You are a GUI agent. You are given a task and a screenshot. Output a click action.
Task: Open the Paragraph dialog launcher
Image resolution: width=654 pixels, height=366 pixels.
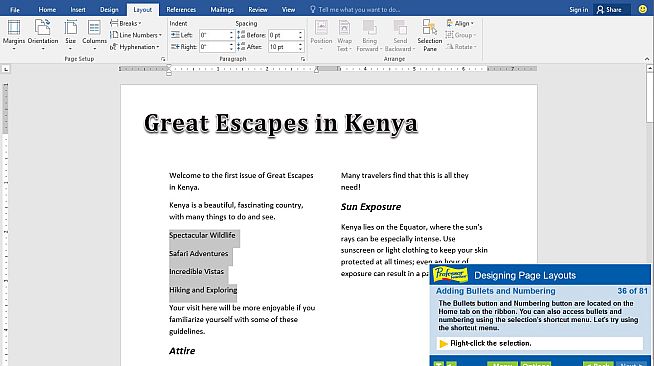click(x=303, y=59)
